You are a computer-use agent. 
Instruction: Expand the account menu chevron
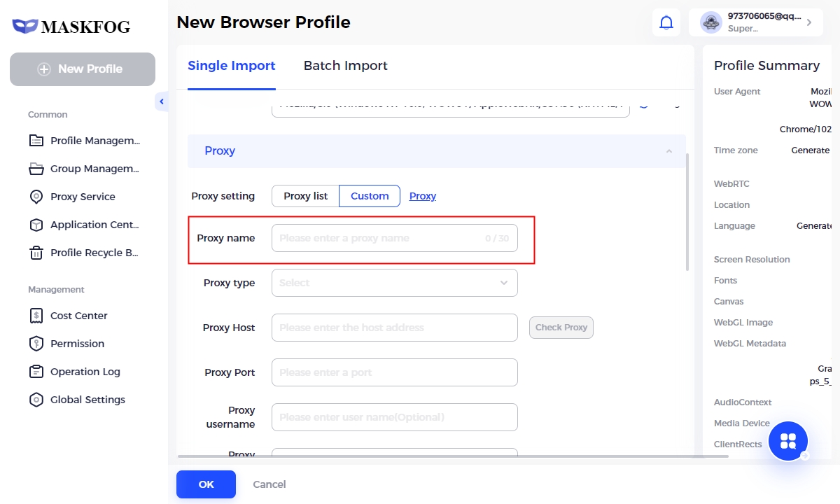pos(809,22)
